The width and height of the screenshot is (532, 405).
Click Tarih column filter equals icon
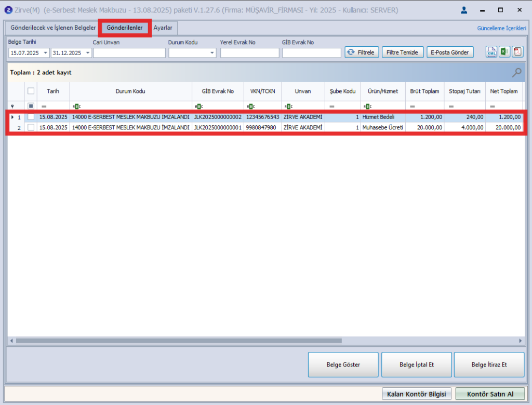coord(44,106)
